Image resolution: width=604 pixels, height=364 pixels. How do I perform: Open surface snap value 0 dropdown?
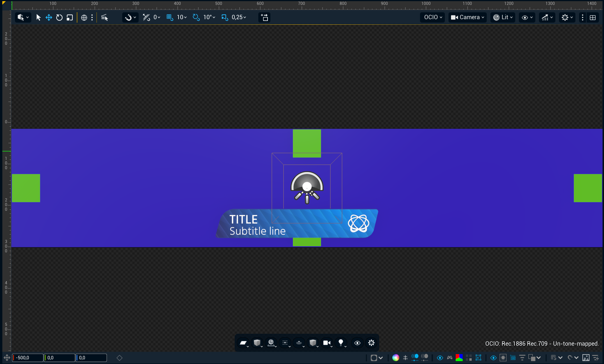point(157,17)
